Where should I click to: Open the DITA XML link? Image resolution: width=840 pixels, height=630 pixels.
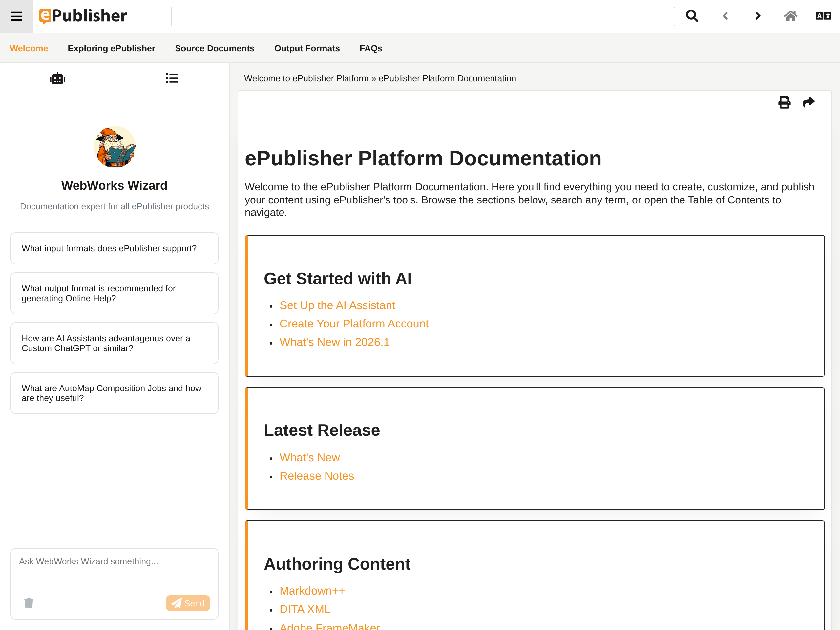point(305,609)
